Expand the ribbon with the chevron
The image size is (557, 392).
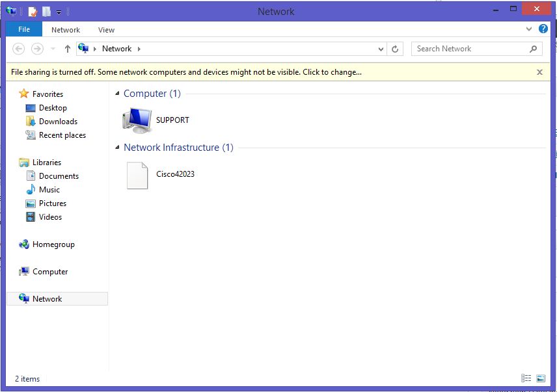(x=529, y=29)
